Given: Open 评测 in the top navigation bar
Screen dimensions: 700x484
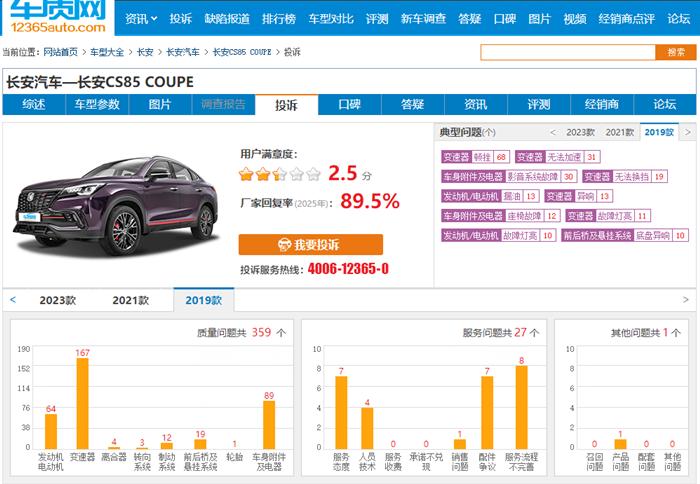Looking at the screenshot, I should [x=377, y=19].
